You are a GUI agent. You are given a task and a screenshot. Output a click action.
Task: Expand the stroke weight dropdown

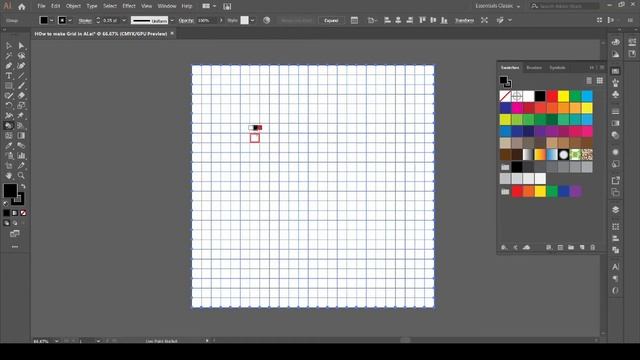point(124,20)
